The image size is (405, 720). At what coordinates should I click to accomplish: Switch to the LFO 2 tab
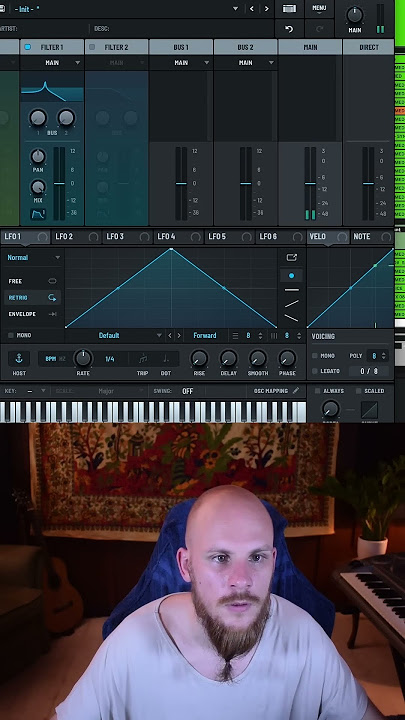click(76, 237)
